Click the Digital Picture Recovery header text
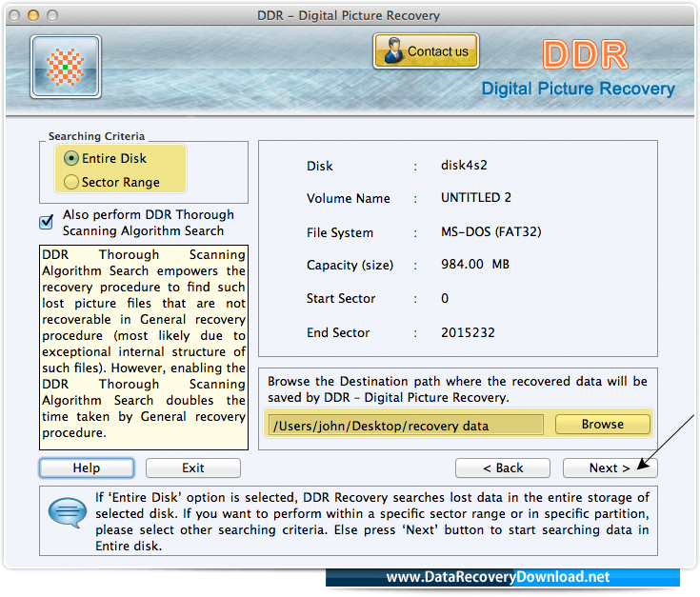Screen dimensions: 700x597 pyautogui.click(x=578, y=89)
